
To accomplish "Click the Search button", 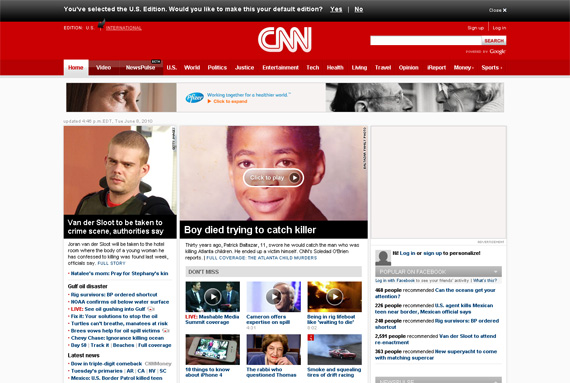I will (494, 41).
